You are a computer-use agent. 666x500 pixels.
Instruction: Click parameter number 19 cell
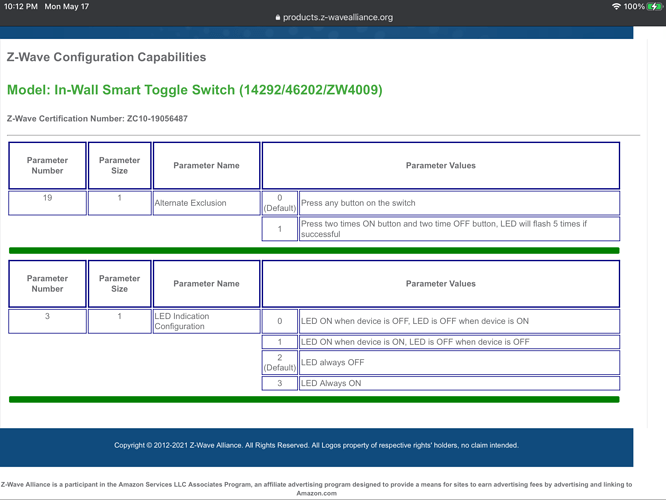(x=47, y=203)
